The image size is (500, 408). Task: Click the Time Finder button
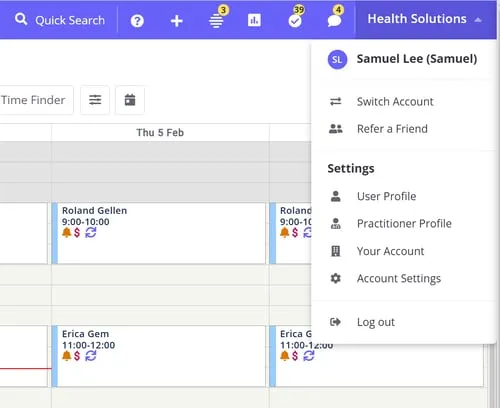point(33,100)
